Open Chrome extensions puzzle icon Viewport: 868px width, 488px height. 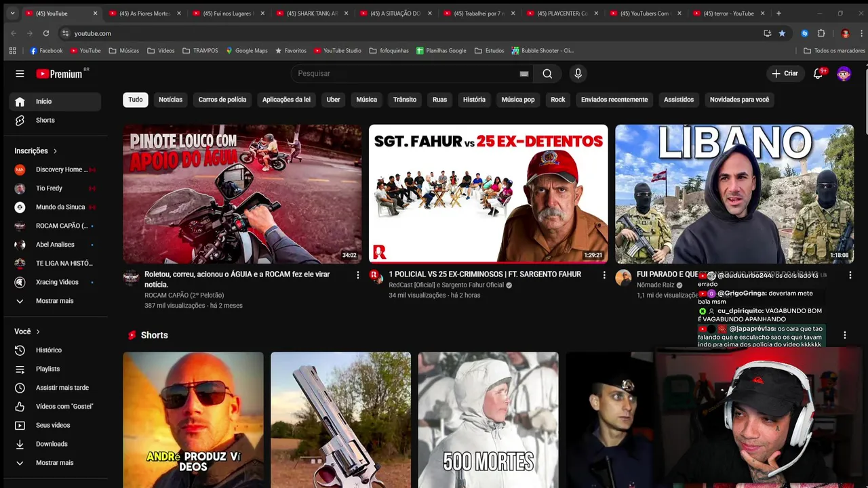pyautogui.click(x=821, y=33)
